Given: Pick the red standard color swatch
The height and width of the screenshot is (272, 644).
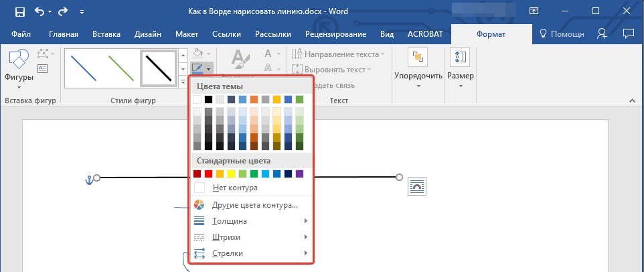Looking at the screenshot, I should click(208, 174).
